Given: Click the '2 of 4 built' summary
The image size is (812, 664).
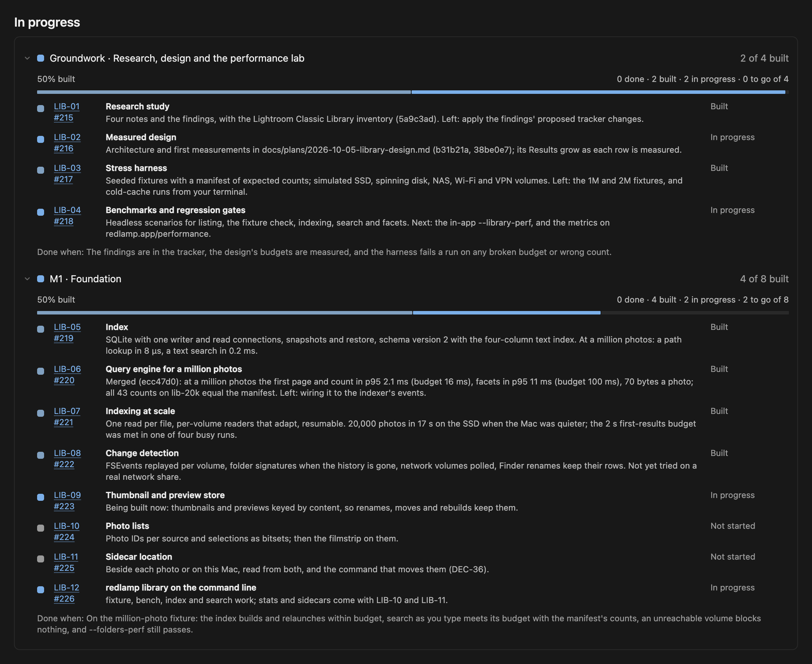Looking at the screenshot, I should point(764,58).
